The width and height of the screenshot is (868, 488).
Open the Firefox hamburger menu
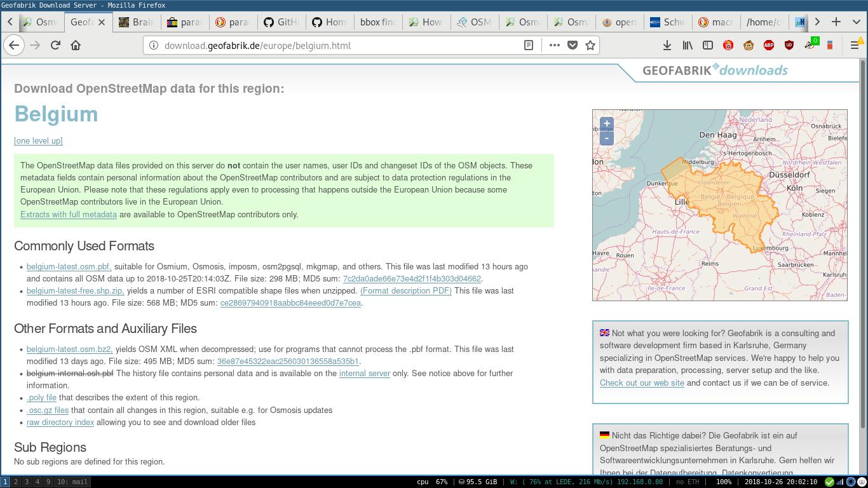click(856, 45)
